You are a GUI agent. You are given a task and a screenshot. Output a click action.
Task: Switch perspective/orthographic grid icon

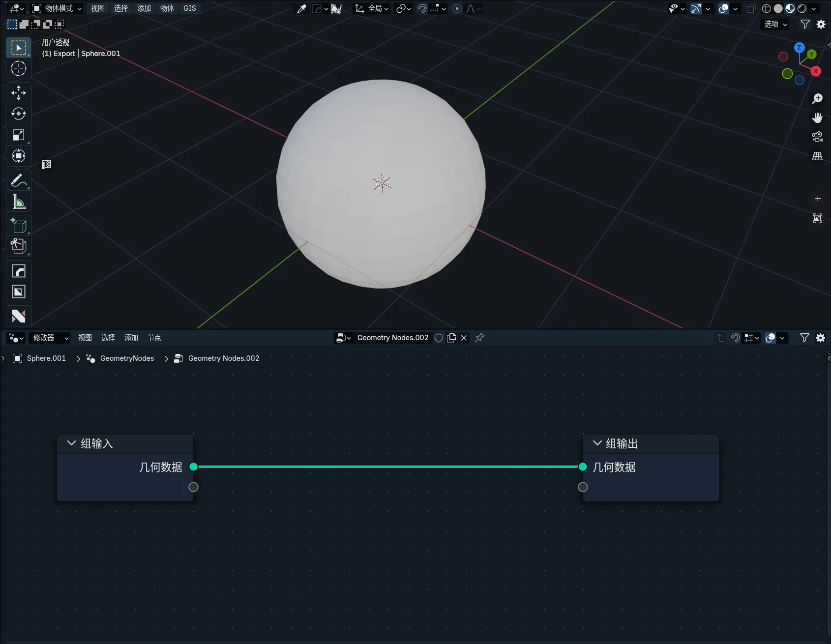tap(817, 156)
